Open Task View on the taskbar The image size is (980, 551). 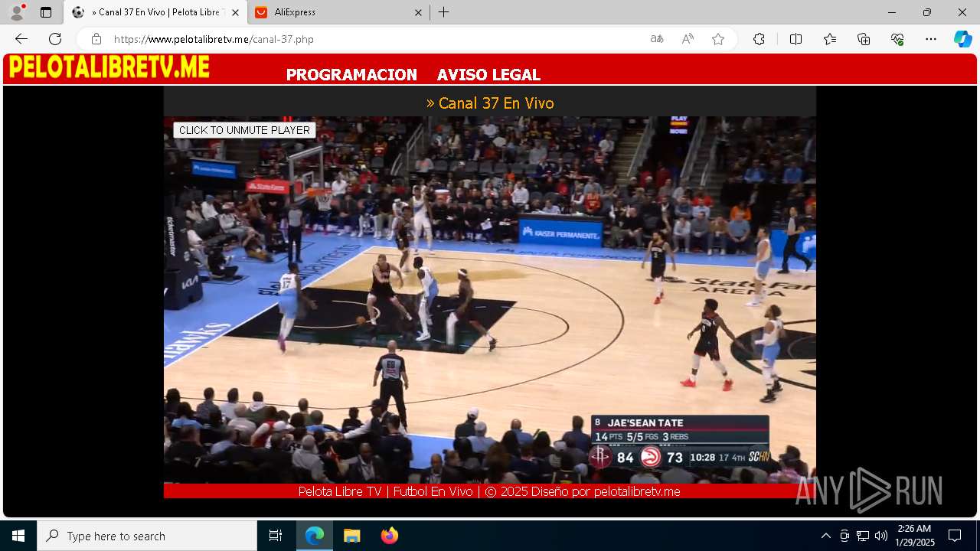pos(276,536)
